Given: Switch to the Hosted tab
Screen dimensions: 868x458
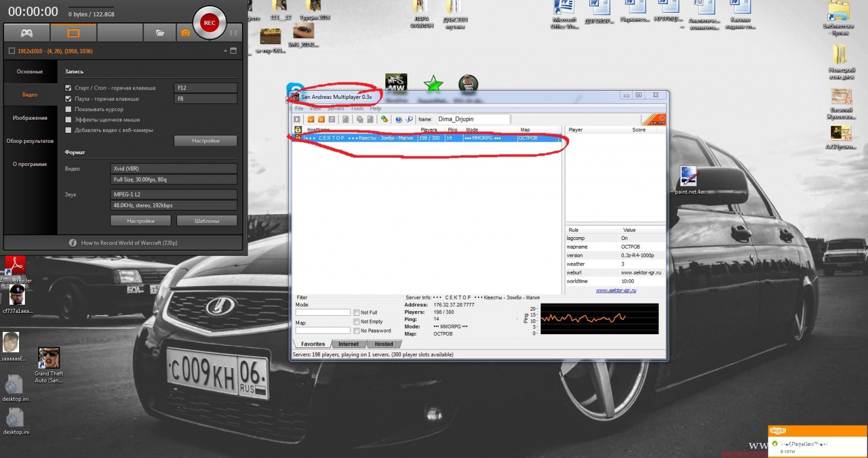Looking at the screenshot, I should pos(384,344).
